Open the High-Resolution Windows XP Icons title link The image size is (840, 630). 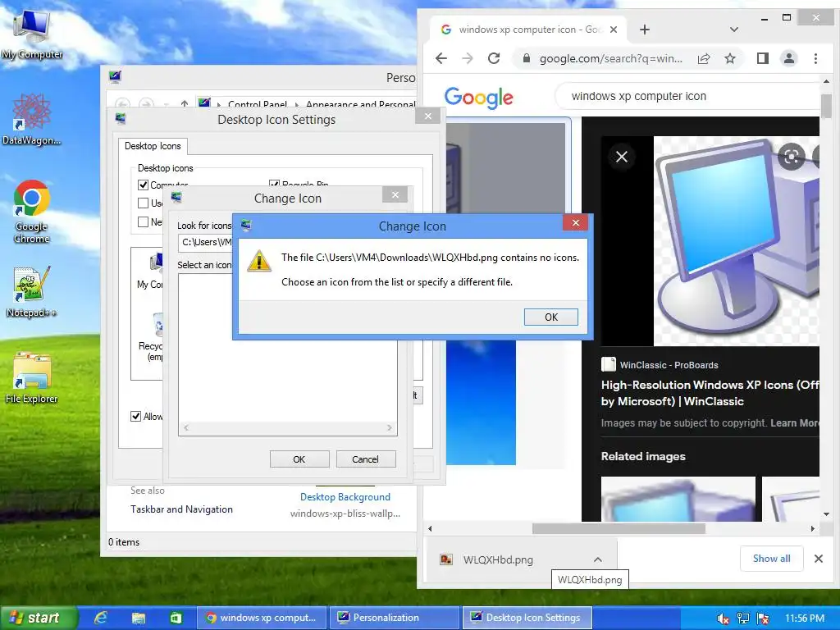pyautogui.click(x=710, y=393)
